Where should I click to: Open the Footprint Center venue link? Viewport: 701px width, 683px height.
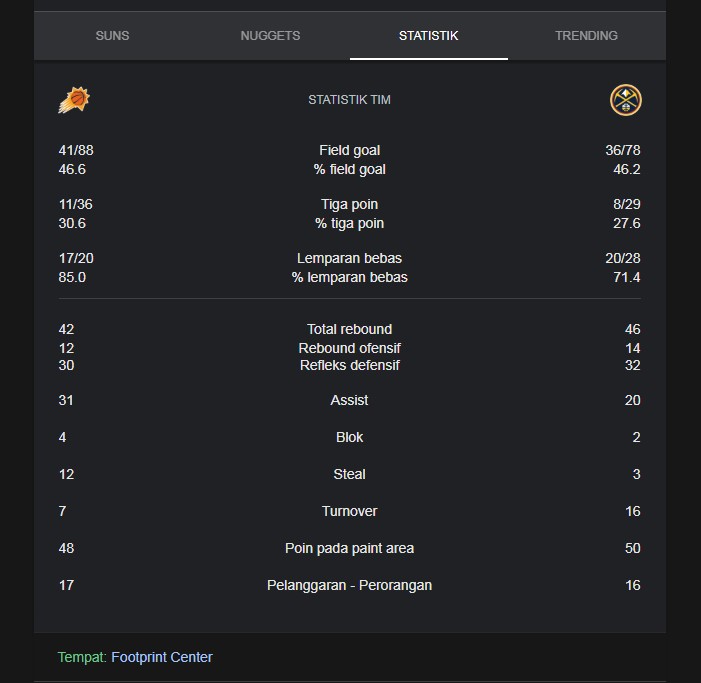pyautogui.click(x=162, y=657)
